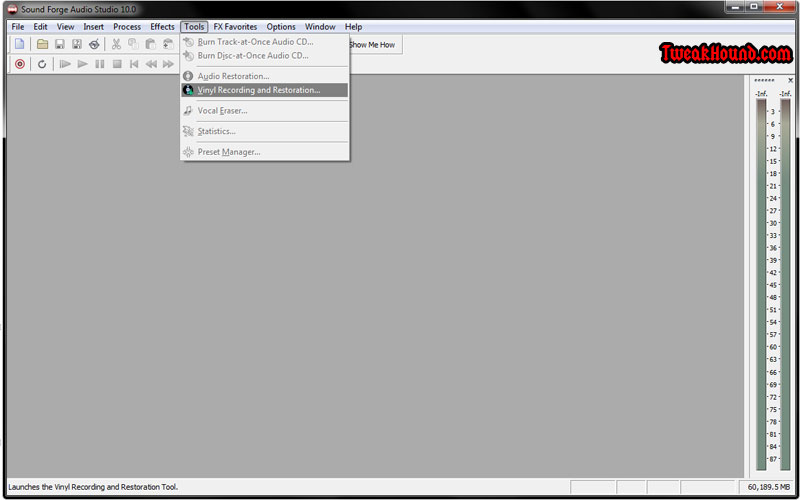Create a new file with the New icon

(19, 44)
